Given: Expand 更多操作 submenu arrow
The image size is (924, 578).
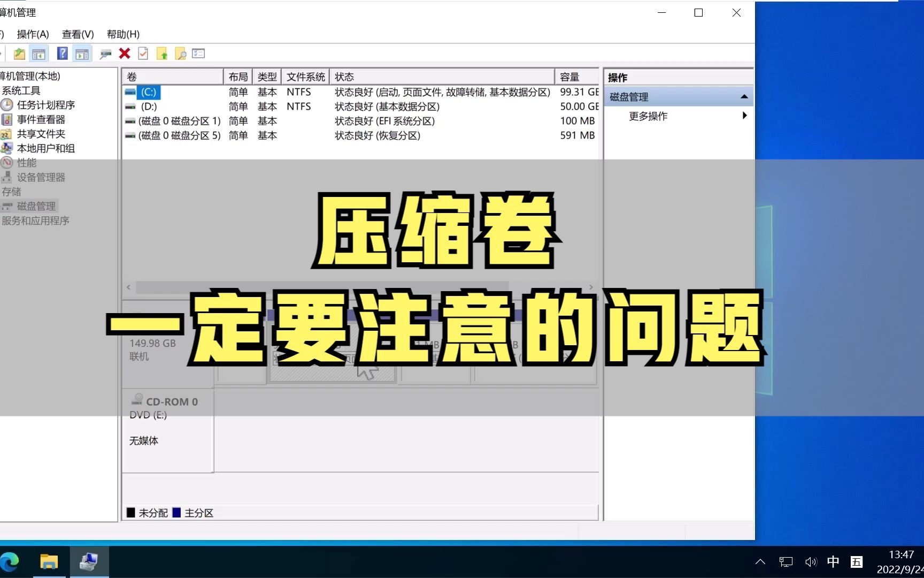Looking at the screenshot, I should click(744, 116).
